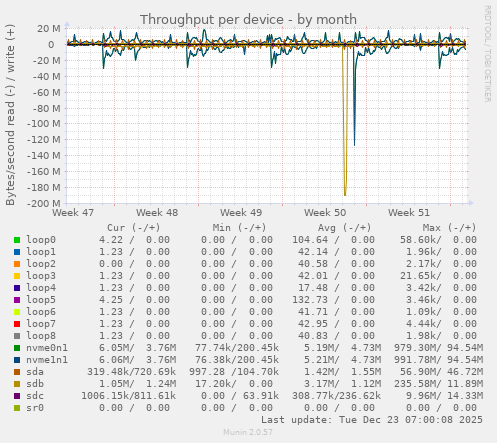Click the '-200 M' y-axis label
This screenshot has width=497, height=443.
click(x=44, y=203)
